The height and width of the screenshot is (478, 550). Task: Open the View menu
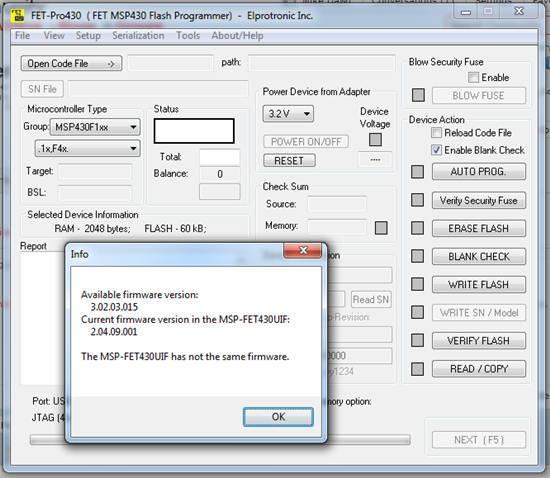click(x=54, y=35)
